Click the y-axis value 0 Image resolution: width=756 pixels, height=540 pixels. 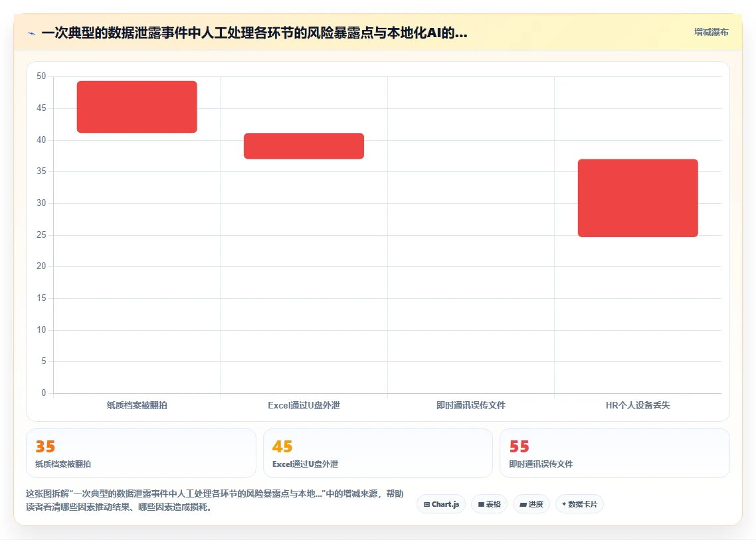tap(43, 393)
